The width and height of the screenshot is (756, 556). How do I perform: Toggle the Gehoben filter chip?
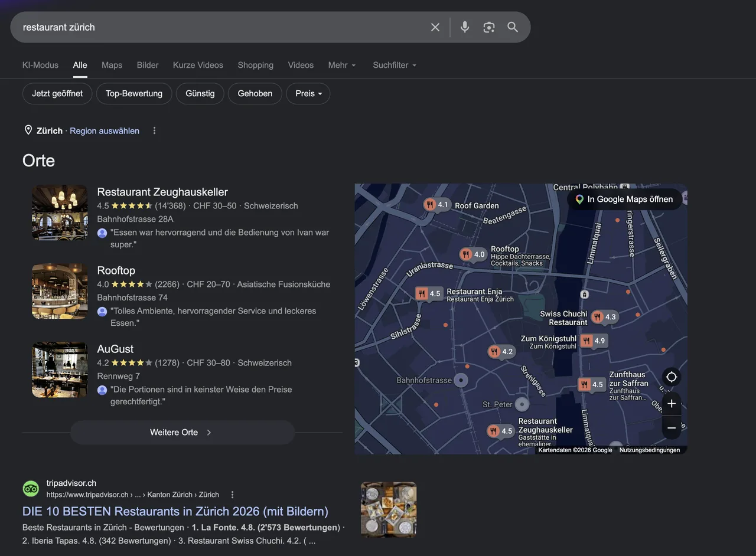tap(255, 93)
